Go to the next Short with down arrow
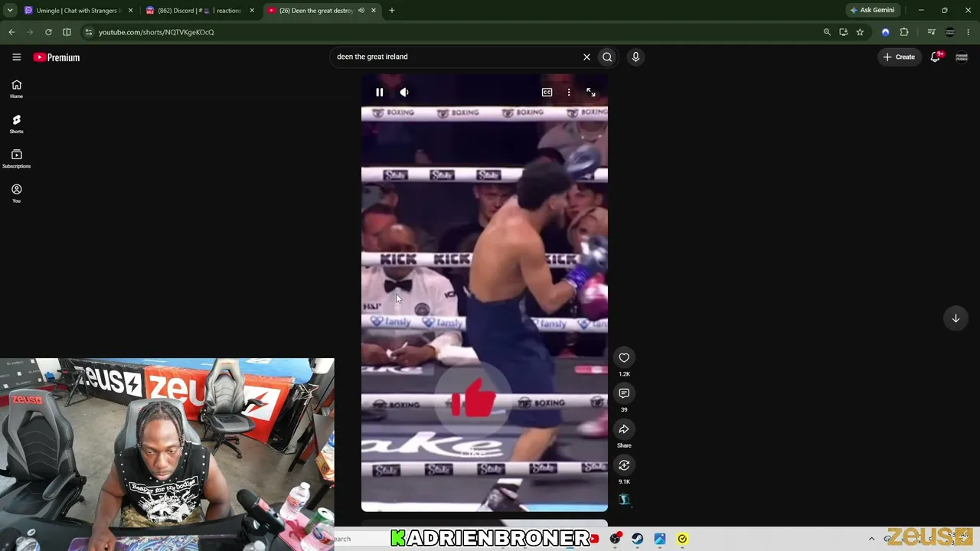 [955, 318]
